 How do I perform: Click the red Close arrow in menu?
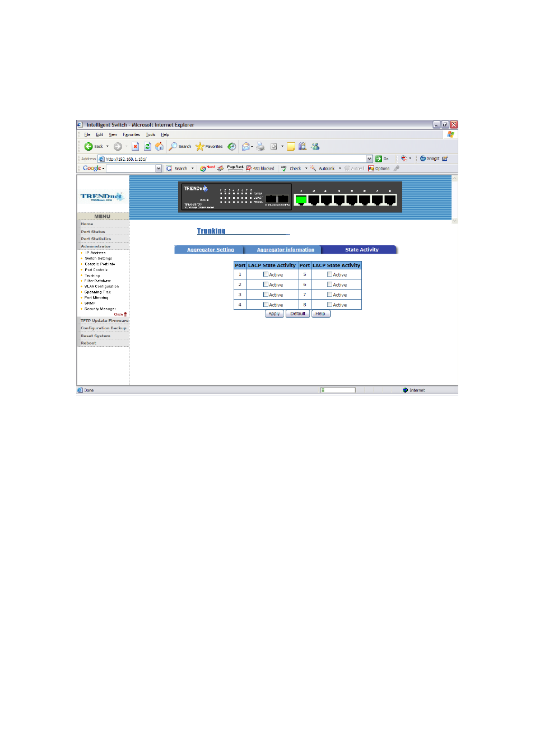[x=125, y=314]
